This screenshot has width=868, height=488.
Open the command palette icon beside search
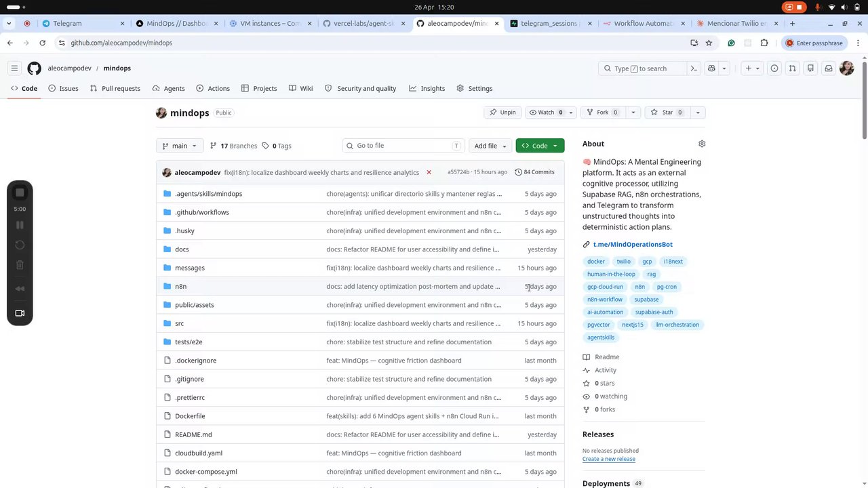(694, 68)
